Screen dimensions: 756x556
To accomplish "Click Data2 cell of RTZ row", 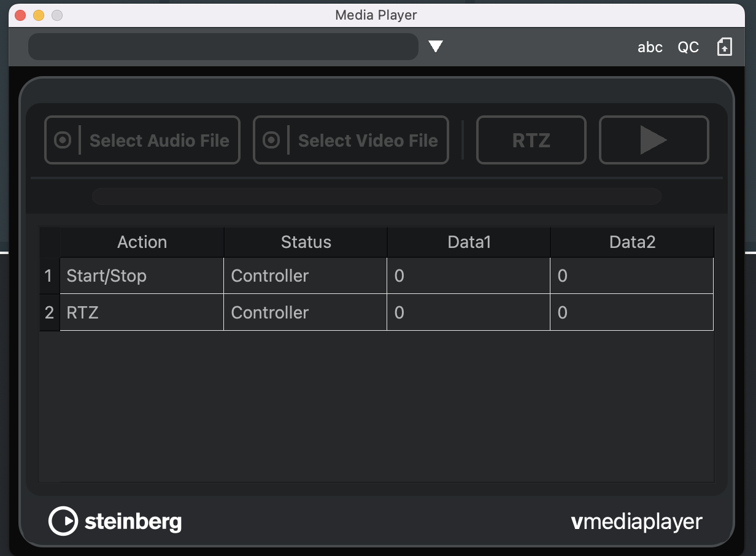I will (x=631, y=312).
